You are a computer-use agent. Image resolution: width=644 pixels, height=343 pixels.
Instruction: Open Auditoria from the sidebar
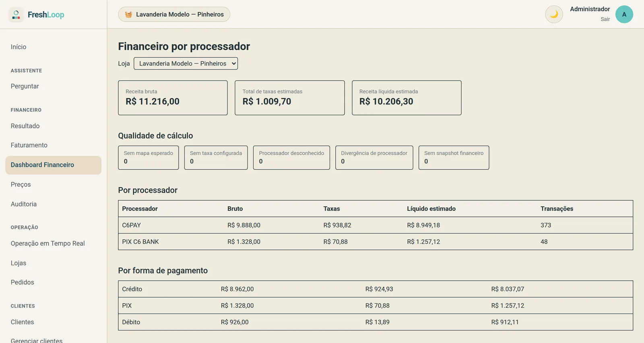[x=24, y=204]
